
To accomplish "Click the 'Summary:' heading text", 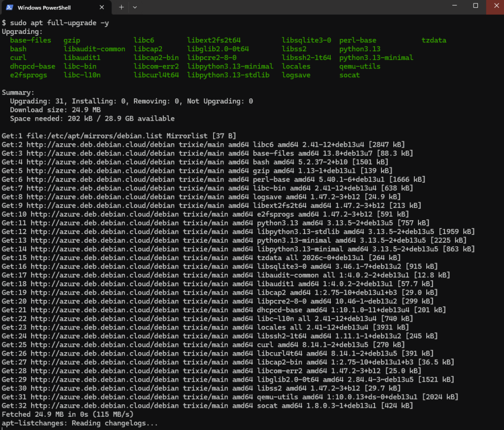I will (x=18, y=93).
